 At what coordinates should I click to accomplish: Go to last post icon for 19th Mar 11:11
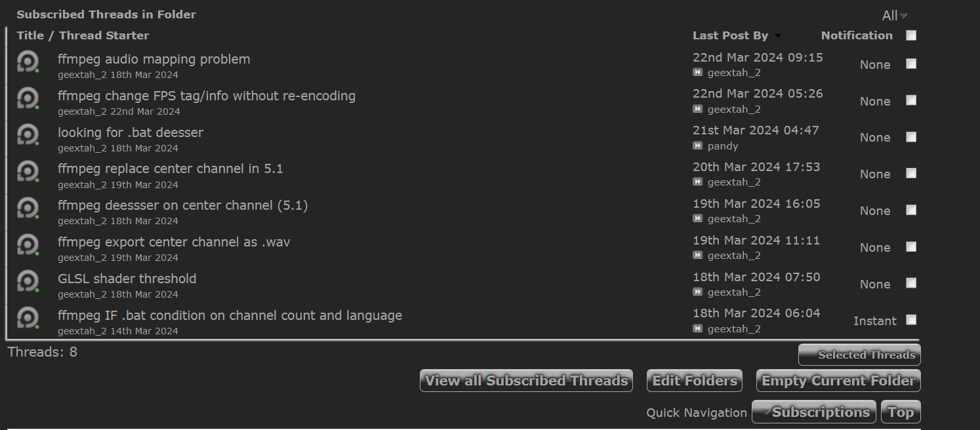click(x=698, y=256)
